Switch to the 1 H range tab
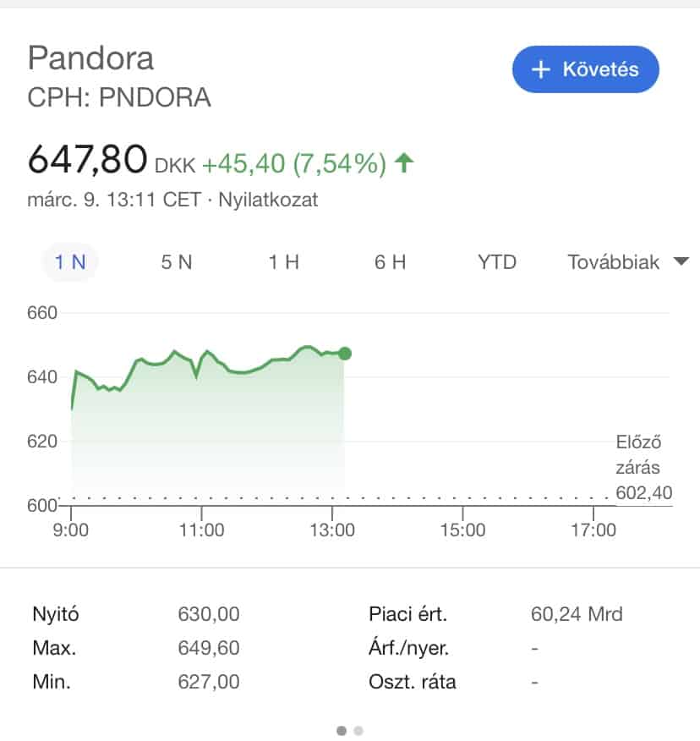 point(284,262)
